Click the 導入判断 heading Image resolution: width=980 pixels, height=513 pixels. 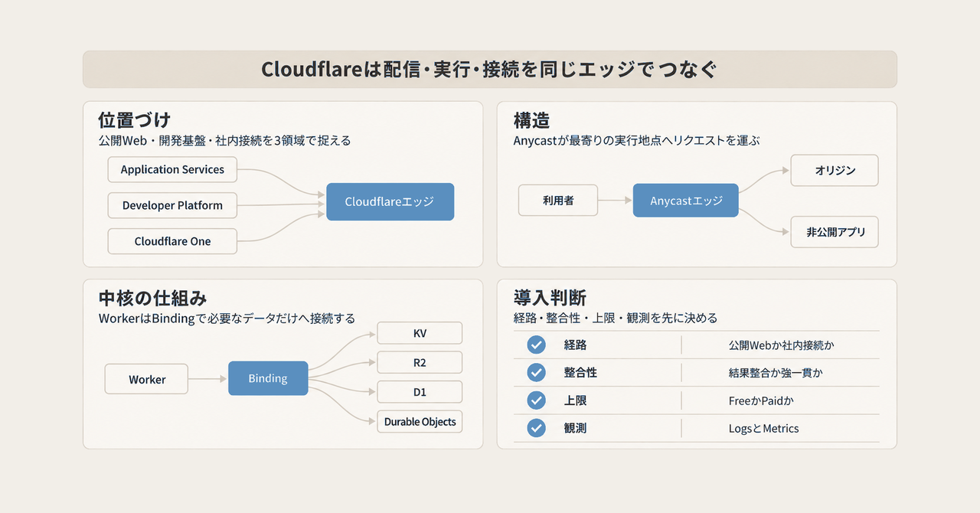point(550,298)
